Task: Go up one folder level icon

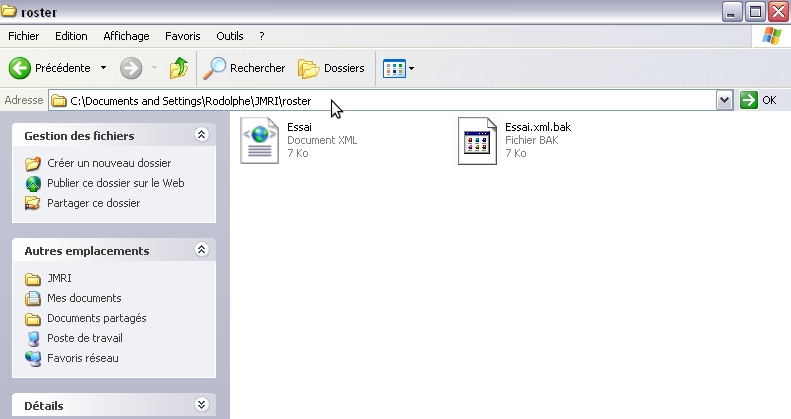Action: coord(179,68)
